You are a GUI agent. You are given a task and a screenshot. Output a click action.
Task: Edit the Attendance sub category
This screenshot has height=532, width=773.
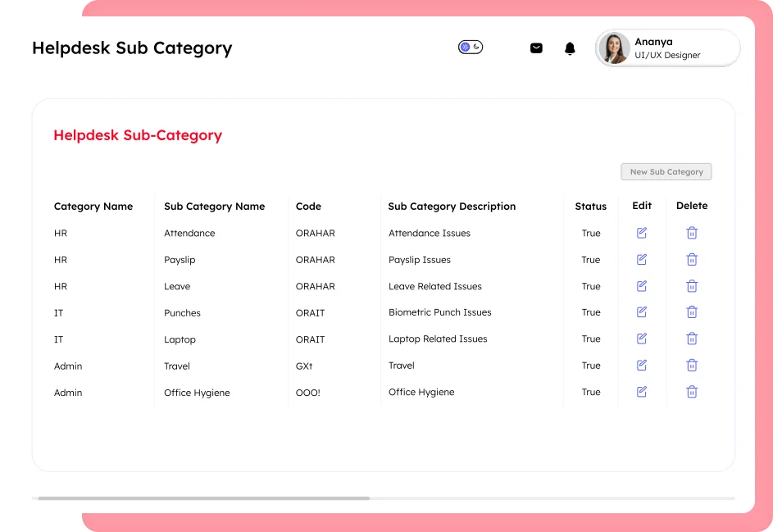641,233
